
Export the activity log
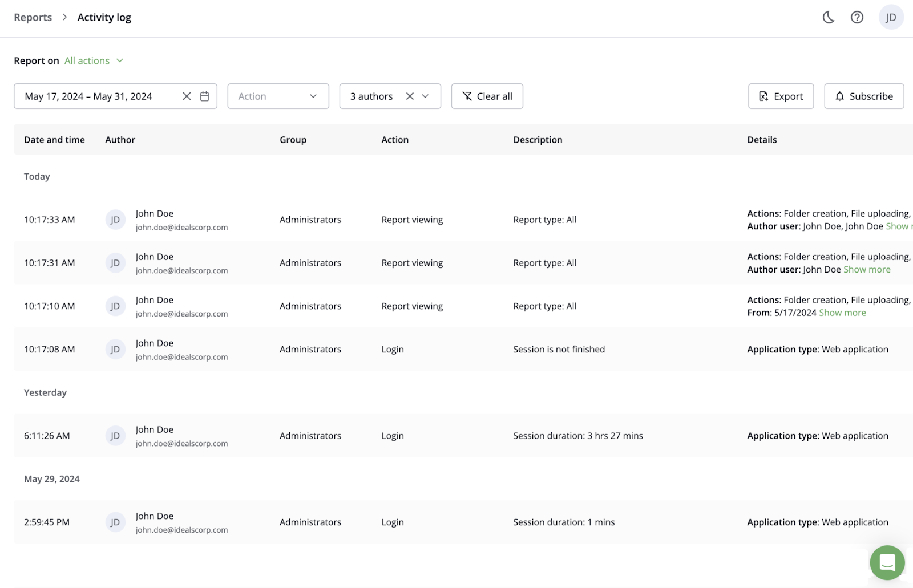[x=781, y=96]
